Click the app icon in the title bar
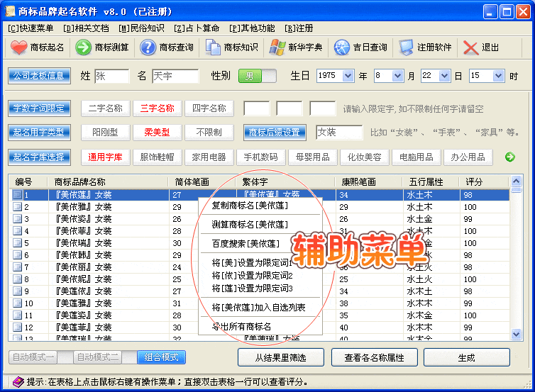Image resolution: width=535 pixels, height=392 pixels. (x=10, y=11)
